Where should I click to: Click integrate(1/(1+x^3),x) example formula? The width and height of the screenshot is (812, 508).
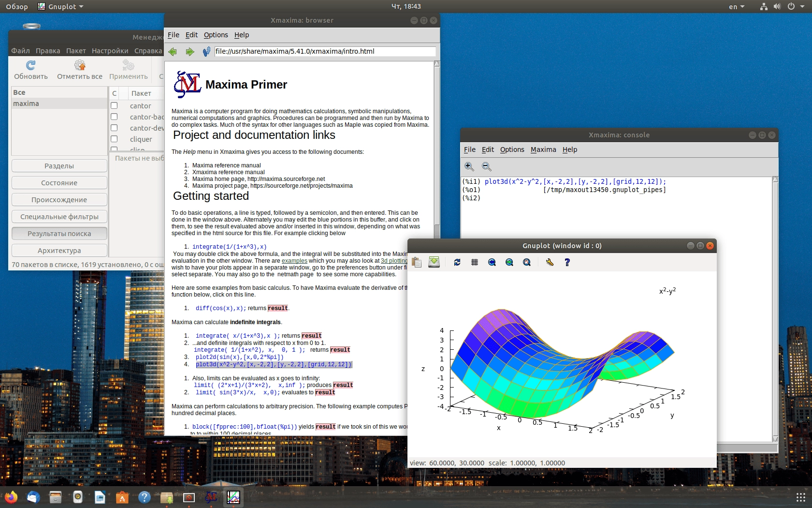[229, 247]
